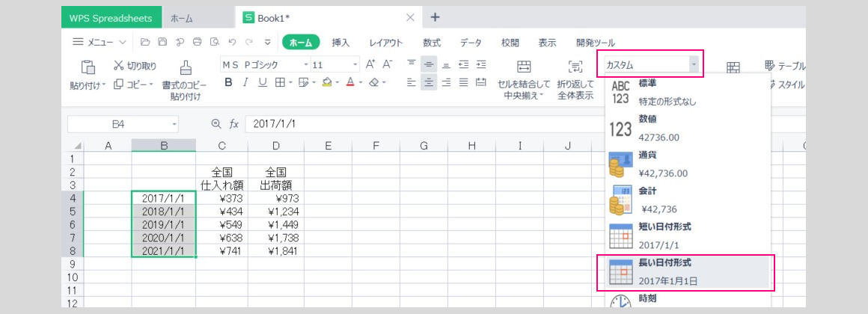Select 通貨 currency format option
The width and height of the screenshot is (868, 314).
[x=688, y=164]
